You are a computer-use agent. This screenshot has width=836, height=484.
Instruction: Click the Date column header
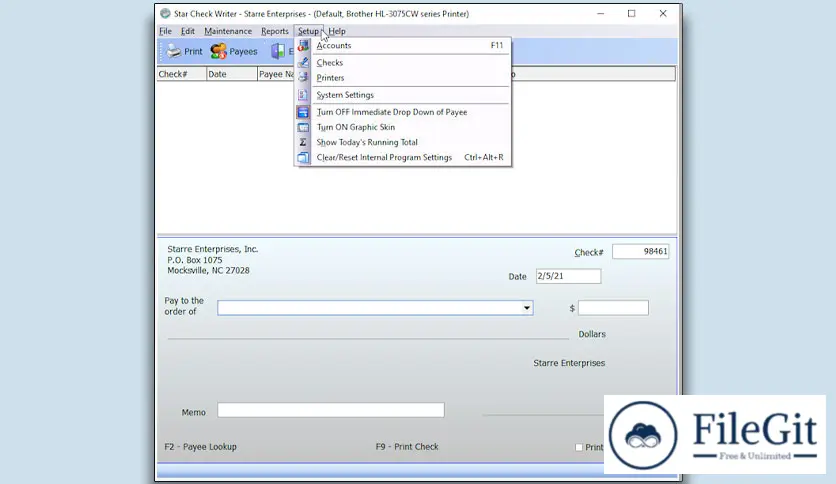pos(231,74)
